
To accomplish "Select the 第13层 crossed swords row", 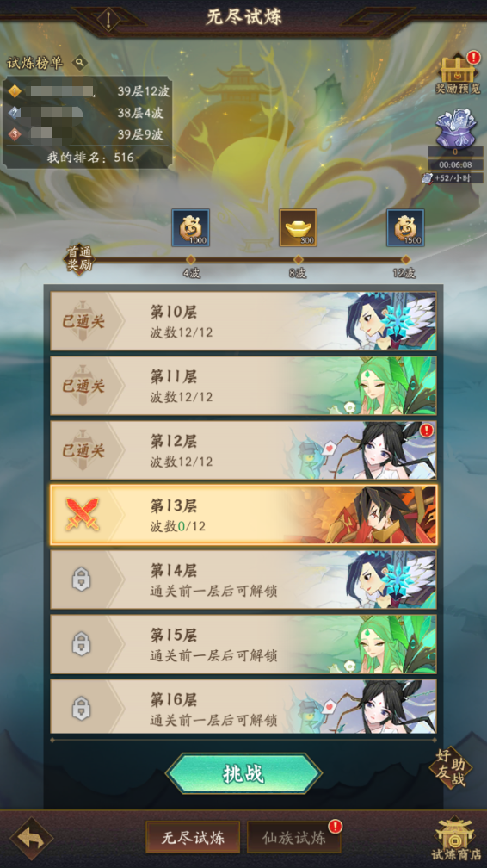I will pyautogui.click(x=243, y=515).
